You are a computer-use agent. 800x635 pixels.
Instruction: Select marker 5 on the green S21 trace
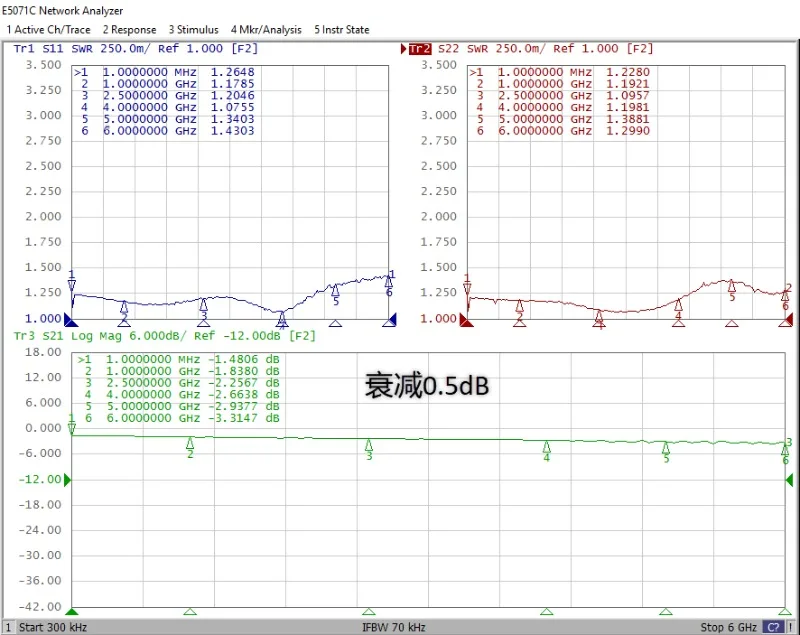666,451
